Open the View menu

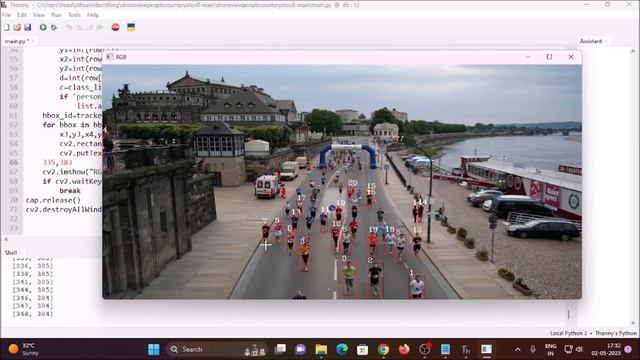(x=39, y=15)
